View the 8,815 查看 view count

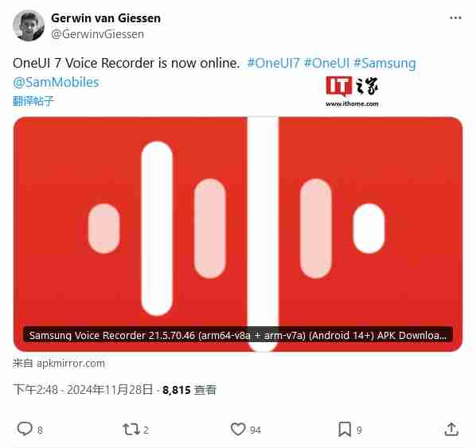pyautogui.click(x=189, y=390)
